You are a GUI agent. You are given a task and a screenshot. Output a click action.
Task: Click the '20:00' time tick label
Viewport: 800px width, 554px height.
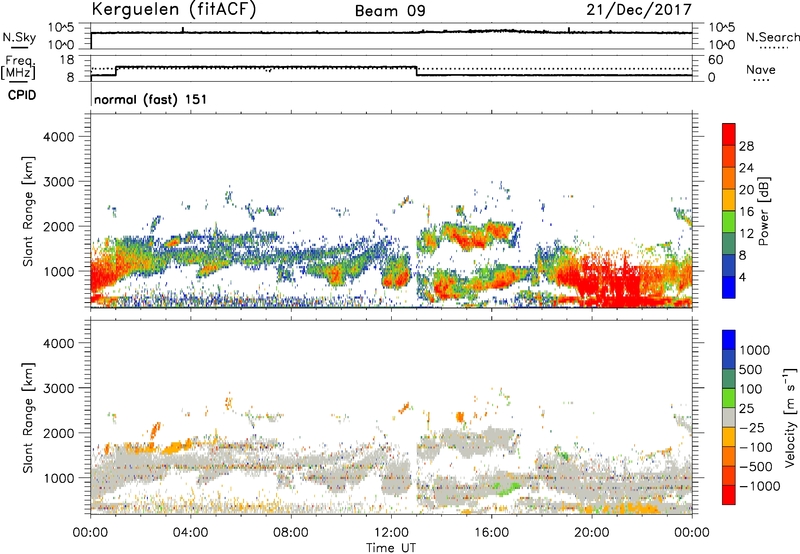click(x=592, y=533)
